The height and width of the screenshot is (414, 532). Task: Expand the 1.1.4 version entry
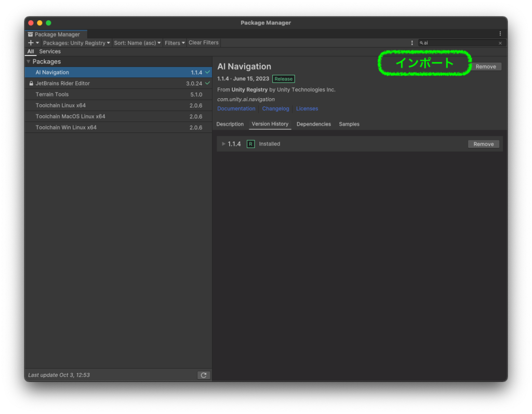(x=223, y=144)
